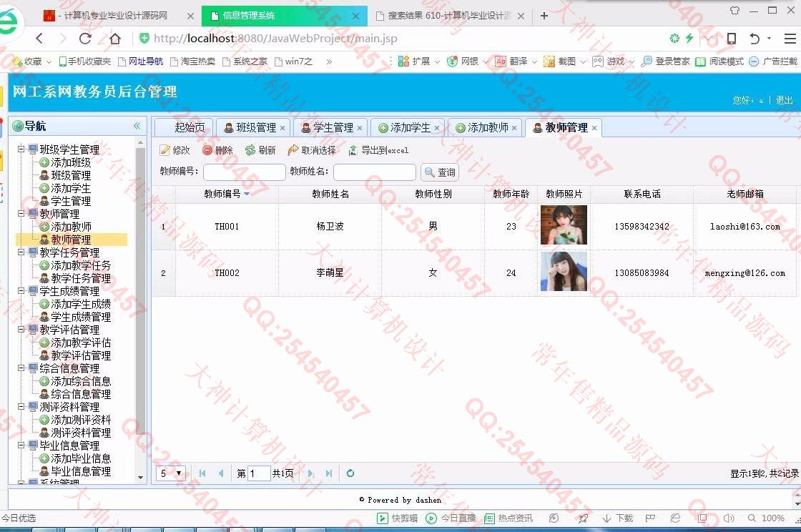Click the page number input box

click(x=258, y=473)
